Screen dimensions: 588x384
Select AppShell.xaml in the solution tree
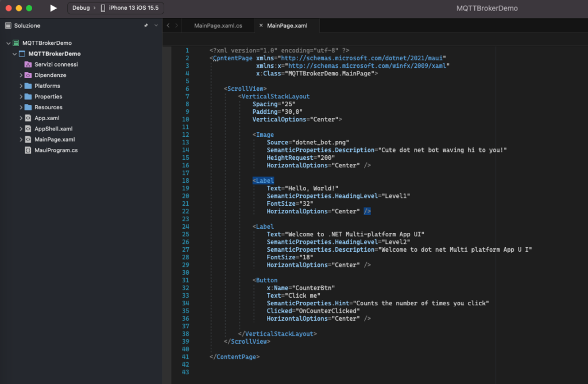53,129
